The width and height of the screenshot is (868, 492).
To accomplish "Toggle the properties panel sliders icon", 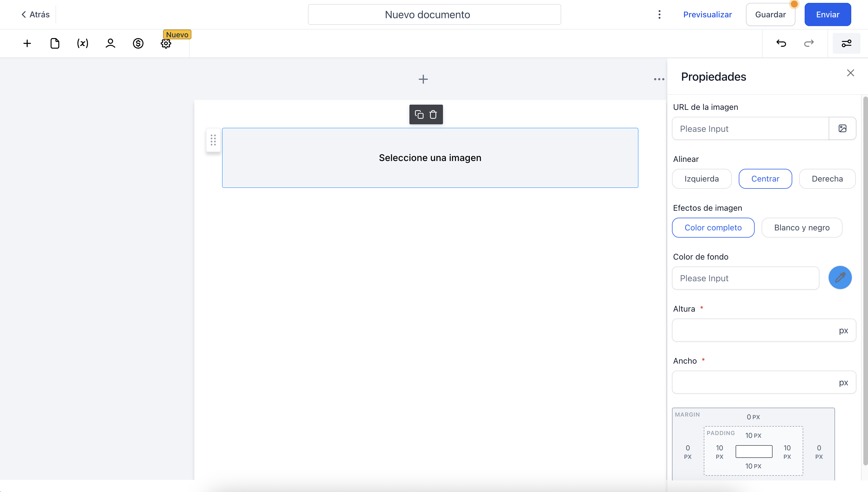I will pyautogui.click(x=846, y=43).
